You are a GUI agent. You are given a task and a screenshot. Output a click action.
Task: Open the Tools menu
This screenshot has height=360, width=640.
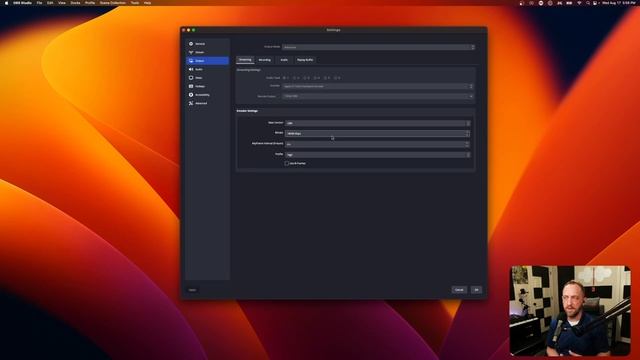coord(135,3)
